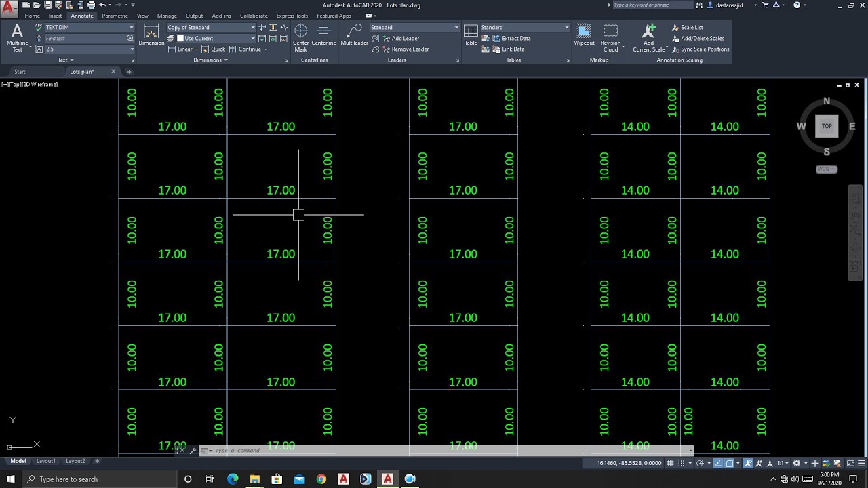
Task: Toggle drawing grid display
Action: [x=670, y=463]
